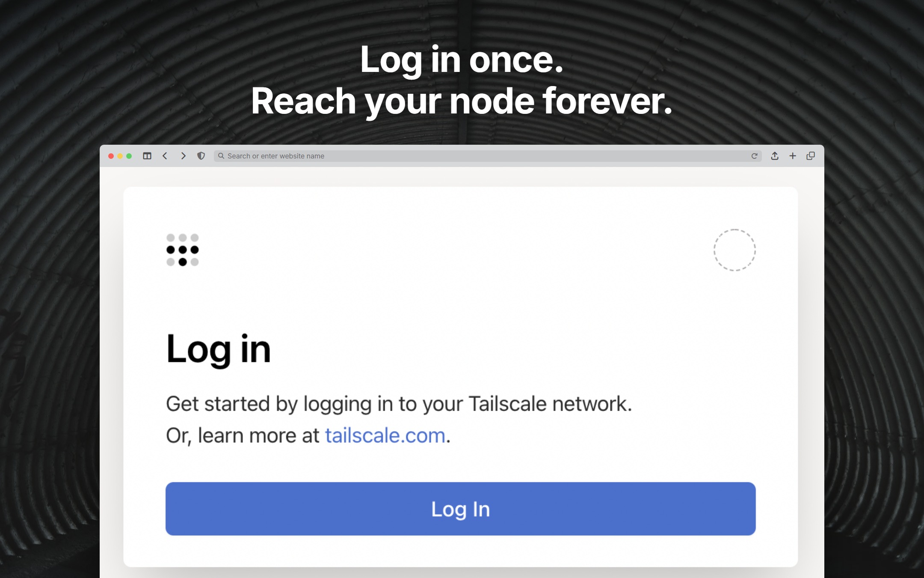
Task: Show tab overview with overlapping squares icon
Action: point(811,156)
